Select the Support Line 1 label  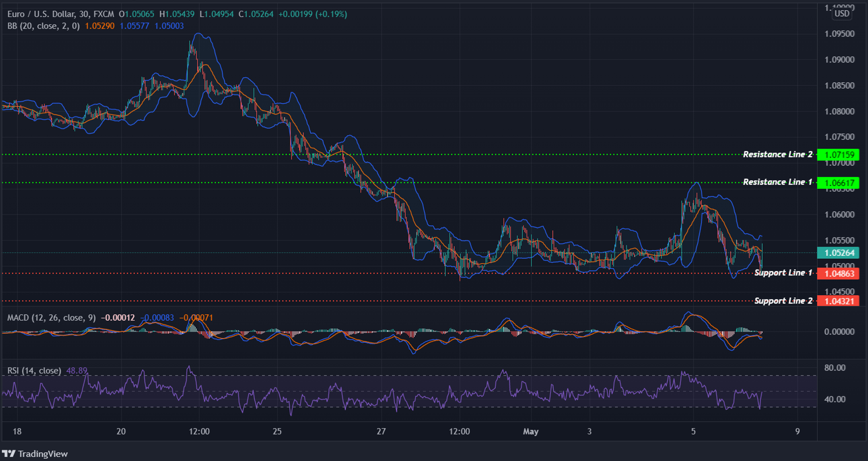click(783, 273)
